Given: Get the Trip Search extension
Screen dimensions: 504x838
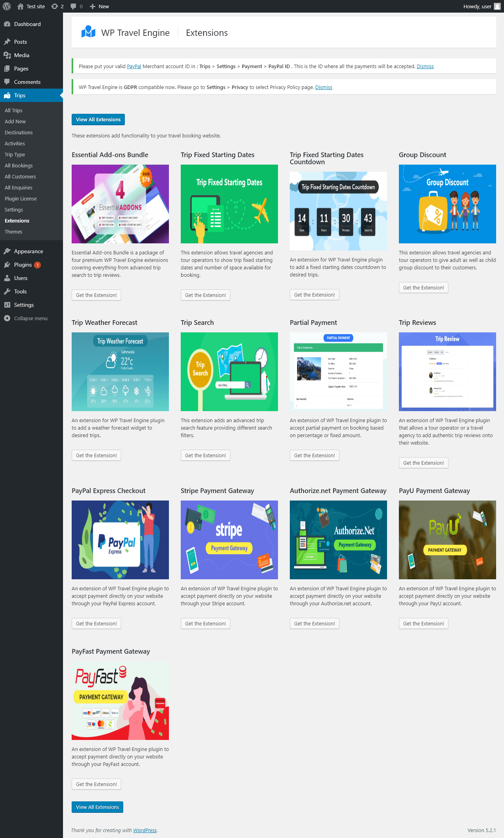Looking at the screenshot, I should tap(206, 455).
